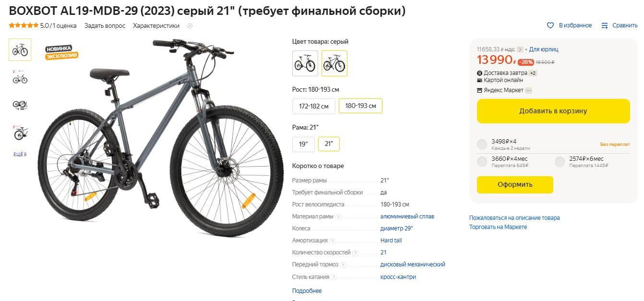Choose the first bike color swatch

pyautogui.click(x=305, y=63)
